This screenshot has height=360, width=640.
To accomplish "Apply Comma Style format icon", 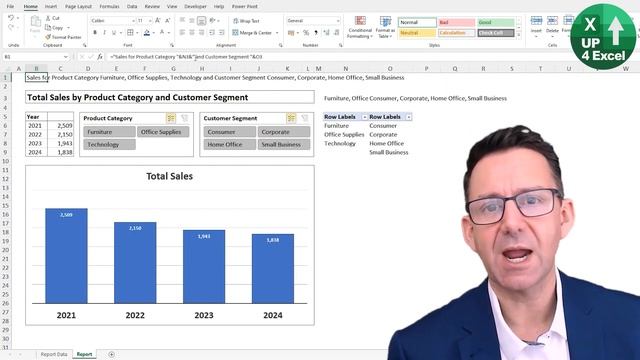I will tap(316, 33).
